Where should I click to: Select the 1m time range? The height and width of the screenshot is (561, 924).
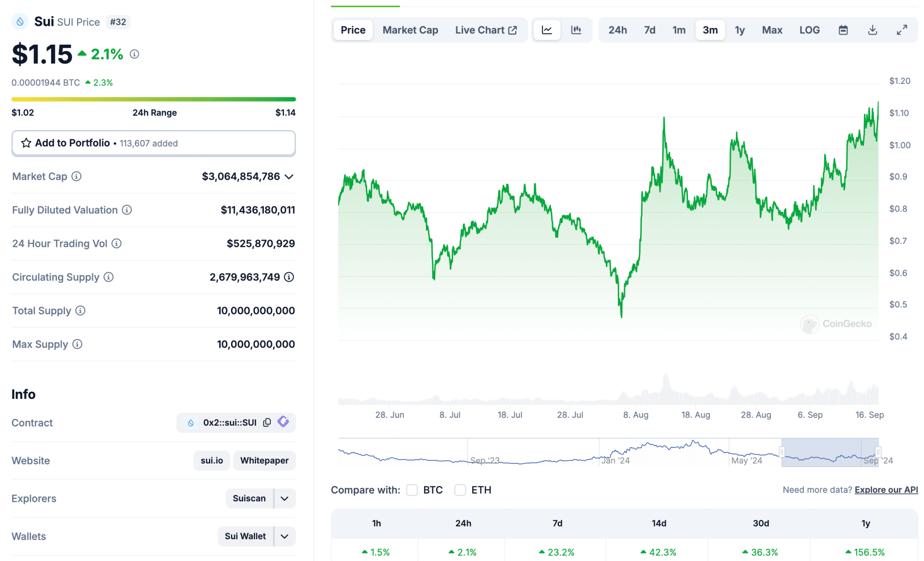[x=679, y=30]
